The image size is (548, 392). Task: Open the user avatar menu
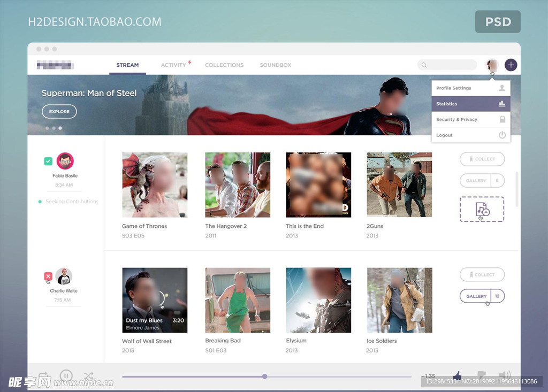tap(492, 65)
